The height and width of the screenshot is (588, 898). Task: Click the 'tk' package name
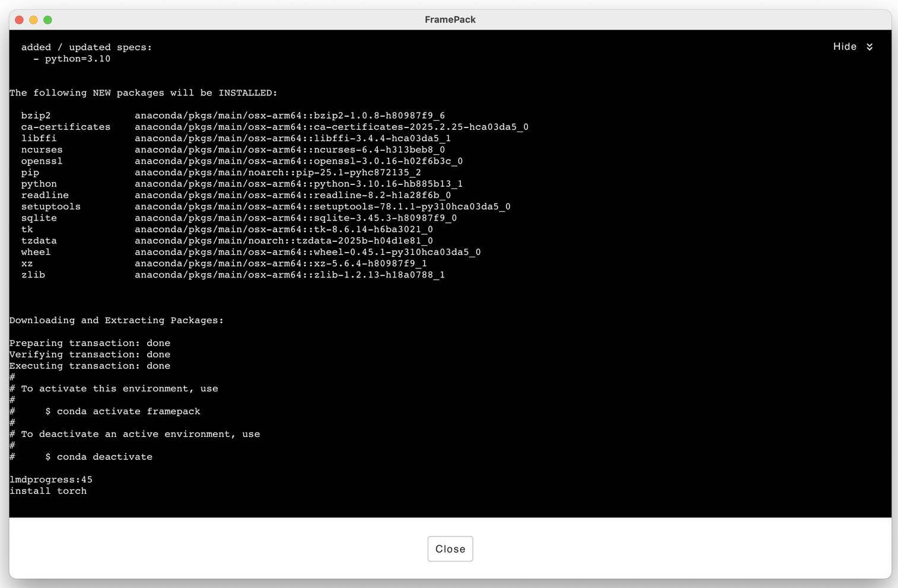(27, 229)
